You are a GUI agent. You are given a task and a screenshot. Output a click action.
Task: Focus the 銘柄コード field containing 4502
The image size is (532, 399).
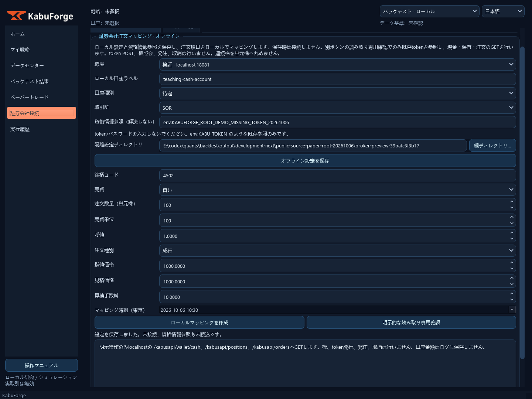[x=337, y=175]
